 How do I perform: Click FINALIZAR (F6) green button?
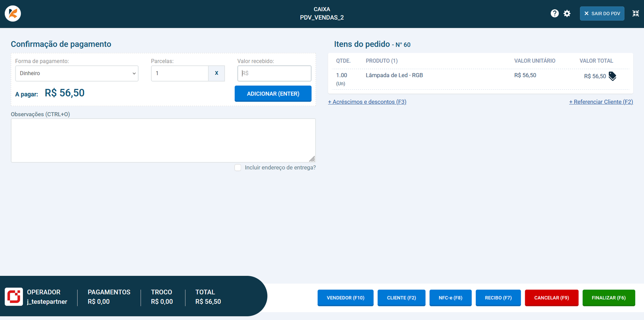coord(609,298)
